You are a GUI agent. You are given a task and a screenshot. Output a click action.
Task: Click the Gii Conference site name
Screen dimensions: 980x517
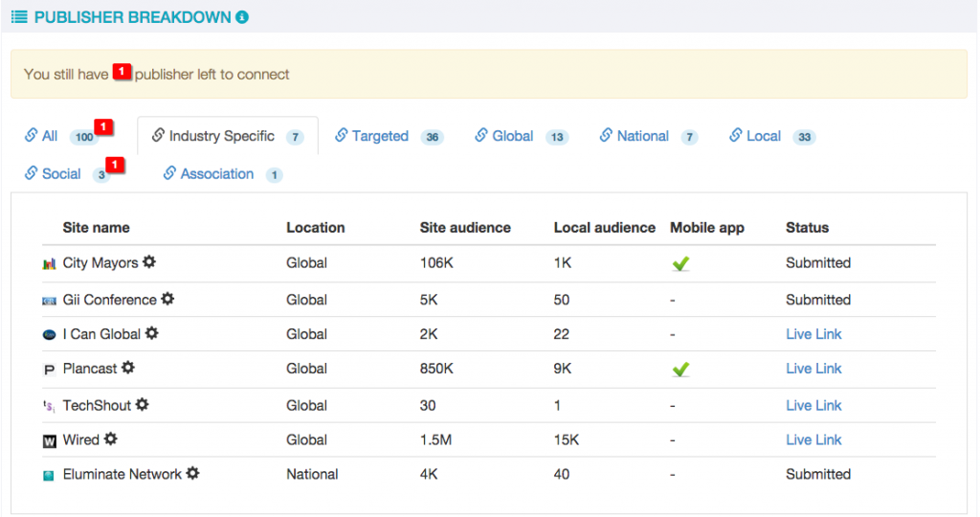[109, 300]
